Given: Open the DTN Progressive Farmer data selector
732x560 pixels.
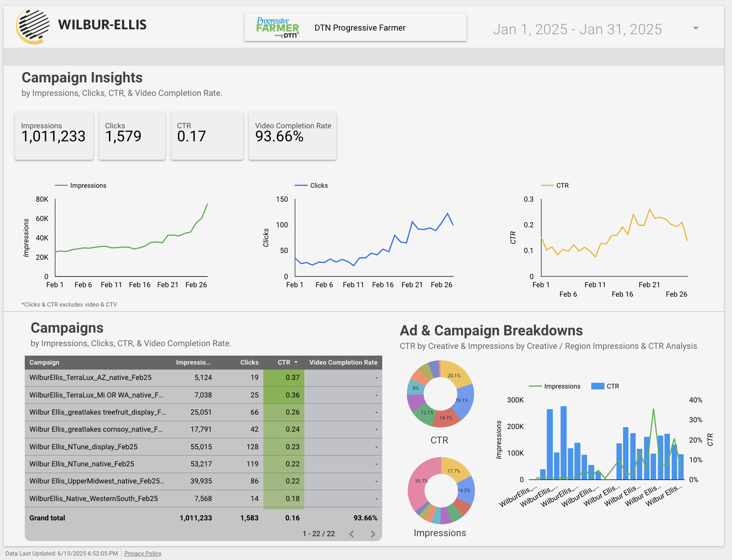Looking at the screenshot, I should (x=355, y=27).
